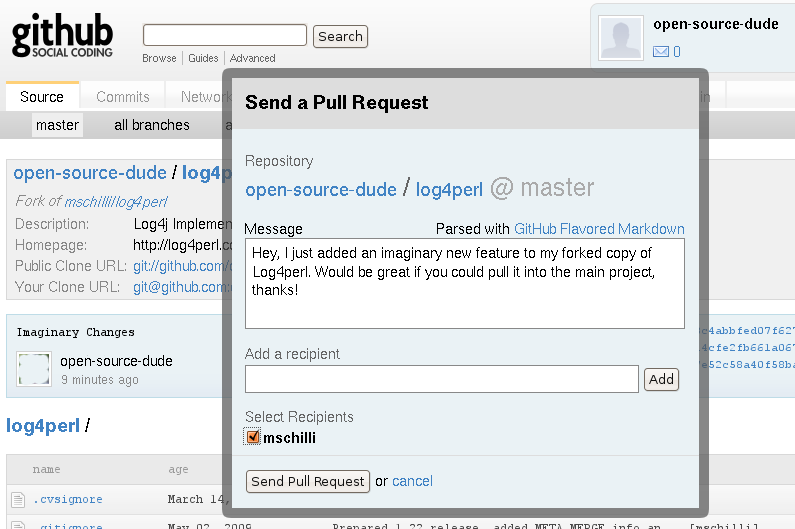This screenshot has height=529, width=795.
Task: Open the log4perl breadcrumb link
Action: (x=43, y=426)
